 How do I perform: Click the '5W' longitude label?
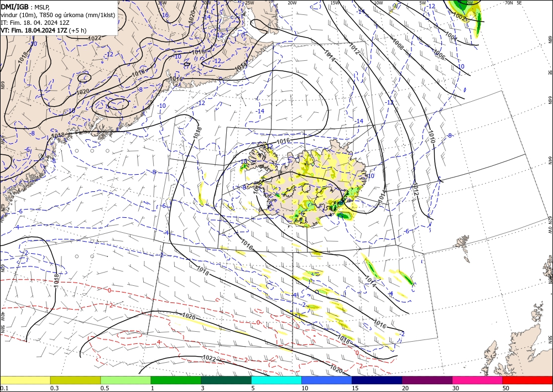point(422,2)
